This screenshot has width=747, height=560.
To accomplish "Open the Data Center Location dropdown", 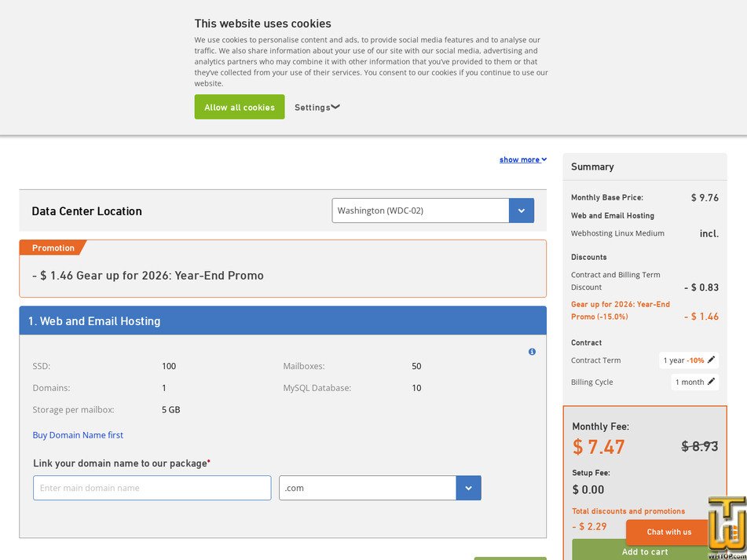I will pos(521,210).
